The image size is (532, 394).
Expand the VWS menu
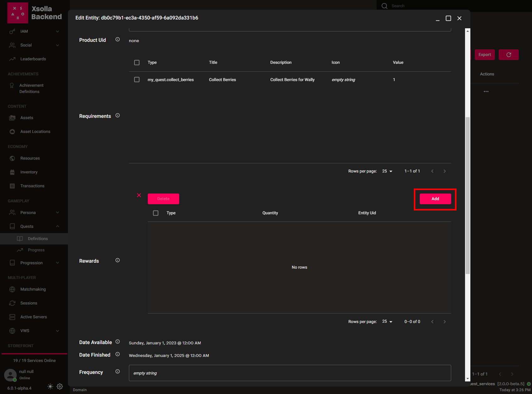pyautogui.click(x=34, y=331)
